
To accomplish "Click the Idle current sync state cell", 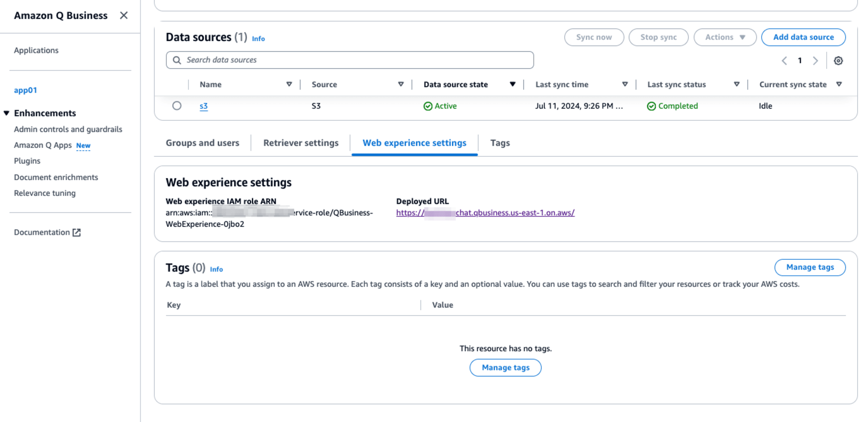I will coord(765,106).
